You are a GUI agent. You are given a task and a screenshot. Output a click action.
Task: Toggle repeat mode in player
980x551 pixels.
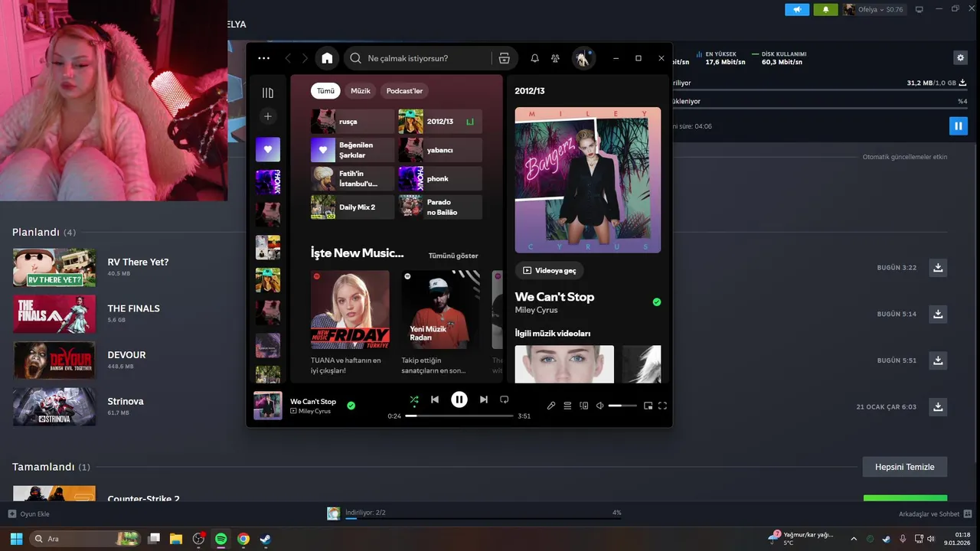pyautogui.click(x=505, y=399)
